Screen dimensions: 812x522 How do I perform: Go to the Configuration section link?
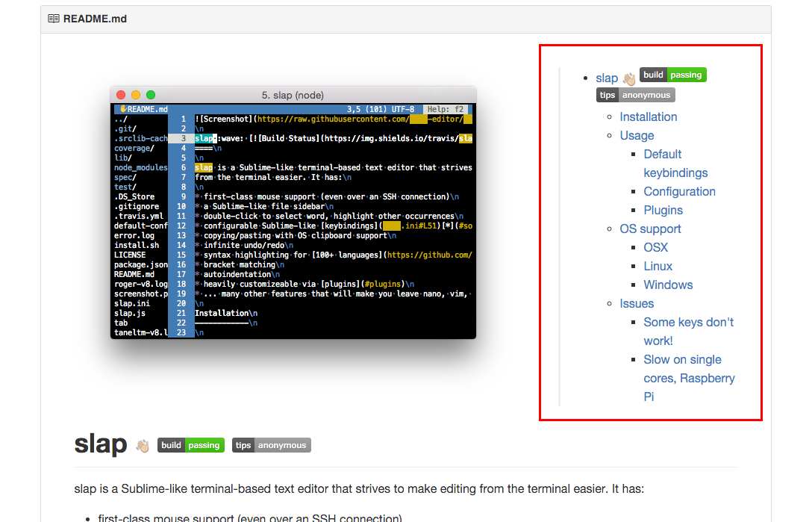[679, 191]
